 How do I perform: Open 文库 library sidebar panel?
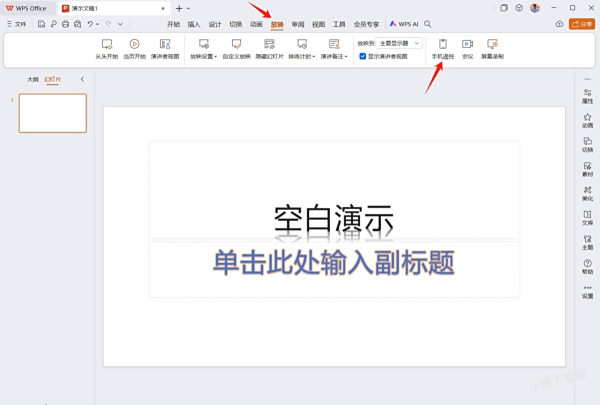point(587,218)
